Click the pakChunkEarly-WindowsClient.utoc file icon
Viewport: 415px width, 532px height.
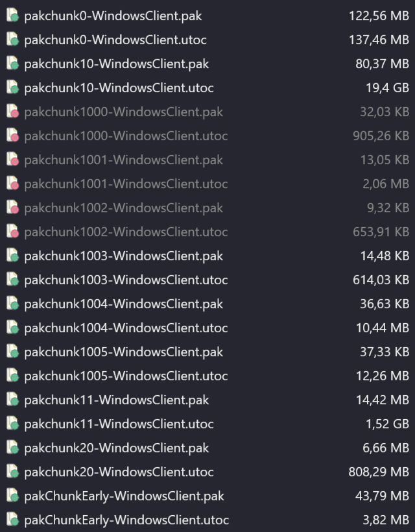13,520
